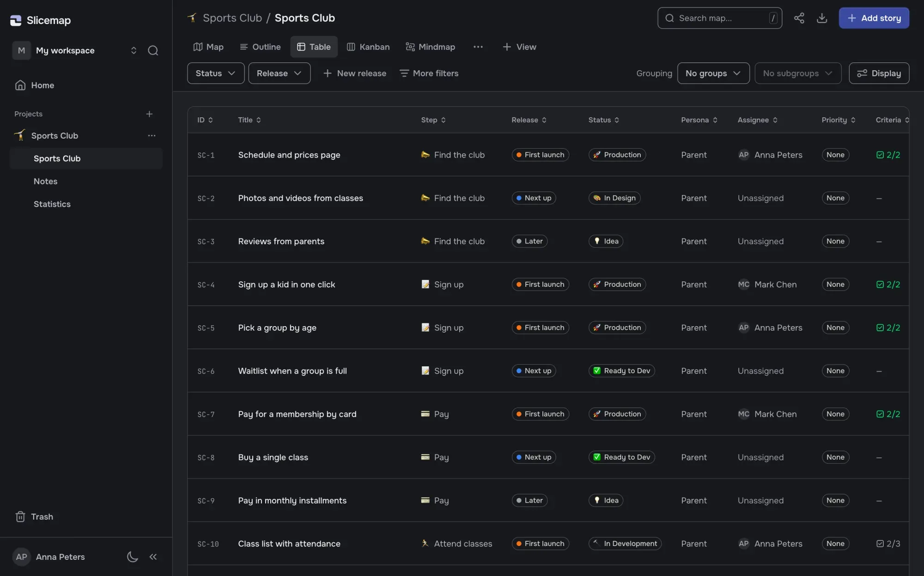Click the share icon in the top bar
The height and width of the screenshot is (576, 924).
pyautogui.click(x=799, y=18)
